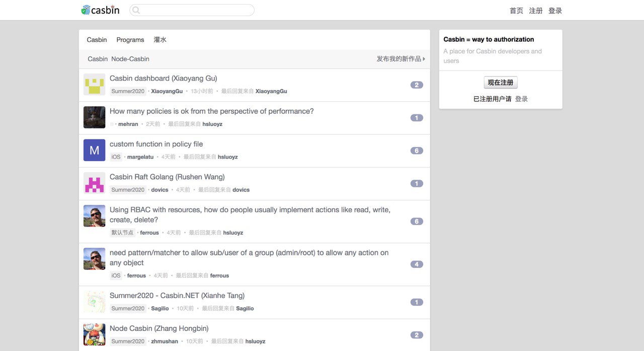
Task: Click reply count on Casbin.NET post
Action: coord(417,302)
